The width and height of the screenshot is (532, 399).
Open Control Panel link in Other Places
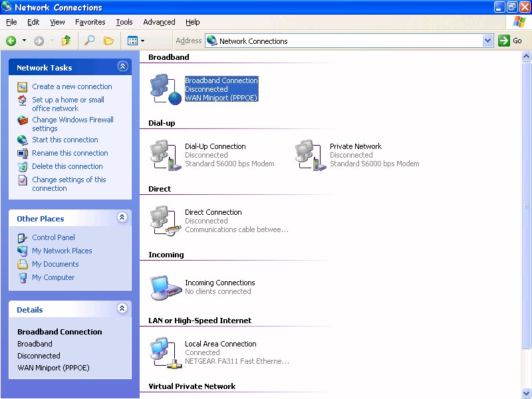54,237
